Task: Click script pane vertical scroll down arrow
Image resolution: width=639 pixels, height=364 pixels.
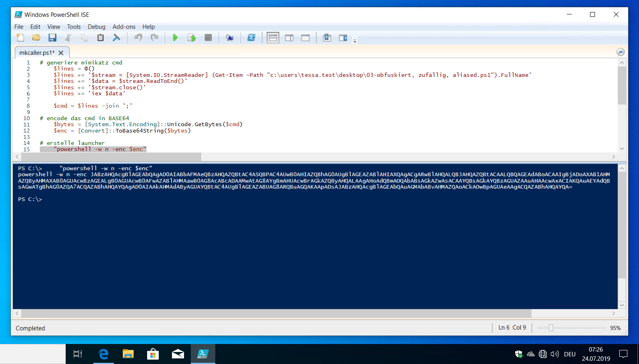Action: 622,149
